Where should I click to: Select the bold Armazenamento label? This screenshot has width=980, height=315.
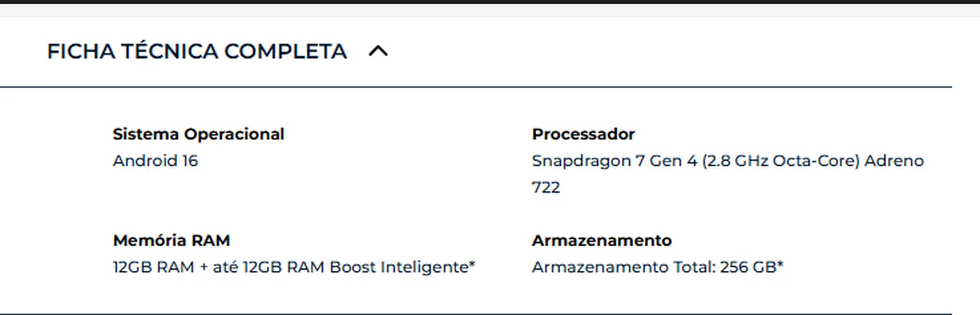tap(602, 241)
